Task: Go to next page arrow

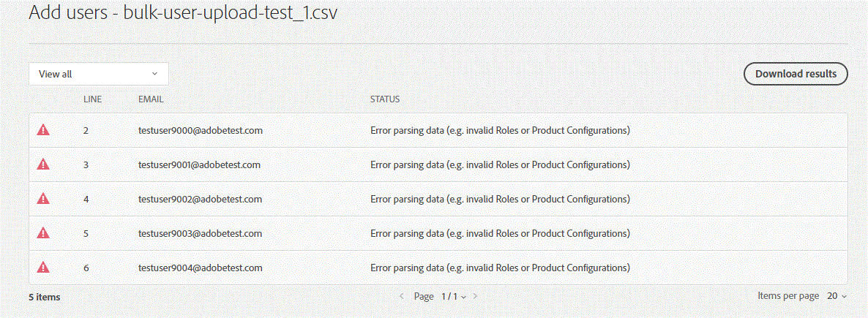Action: tap(475, 296)
